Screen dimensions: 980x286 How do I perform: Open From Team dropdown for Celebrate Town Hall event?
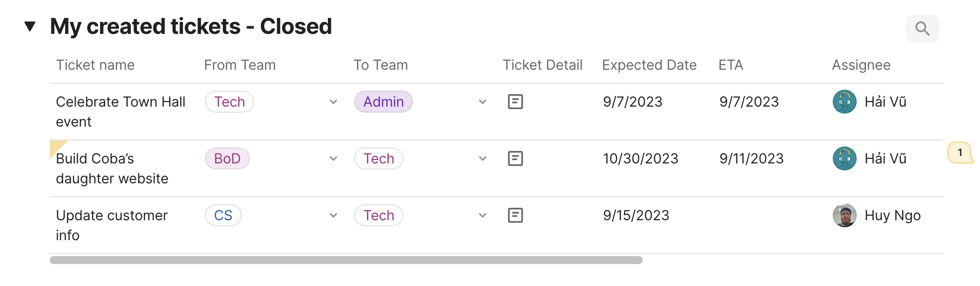pyautogui.click(x=333, y=102)
